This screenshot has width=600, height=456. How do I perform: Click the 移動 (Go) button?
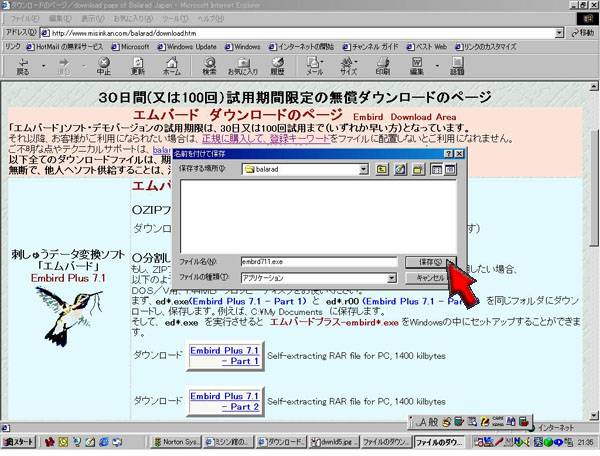pos(583,33)
